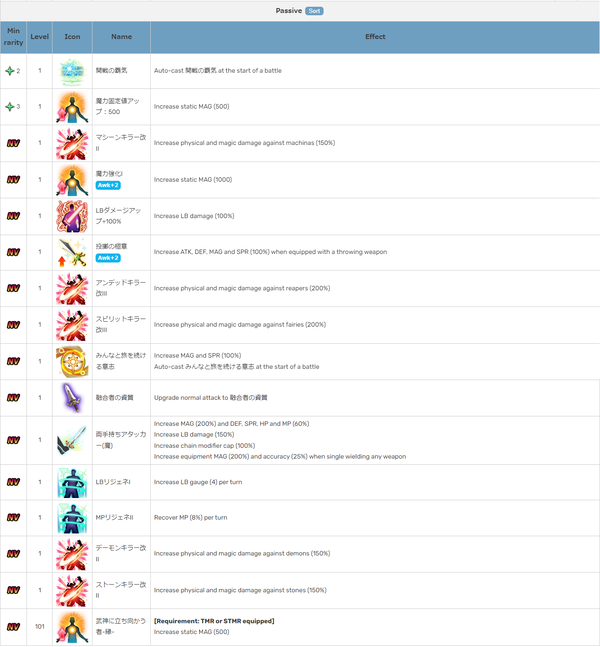Click the machinas damage effect text

pyautogui.click(x=244, y=143)
